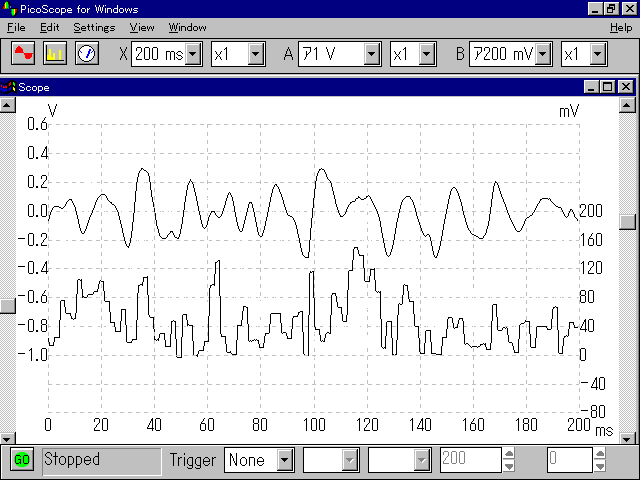Image resolution: width=640 pixels, height=480 pixels.
Task: Decrease trigger delay 0 with down arrow
Action: (600, 466)
